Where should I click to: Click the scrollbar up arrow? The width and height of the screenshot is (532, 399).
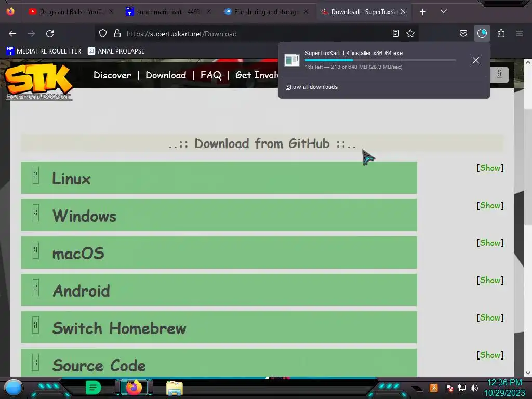point(528,62)
